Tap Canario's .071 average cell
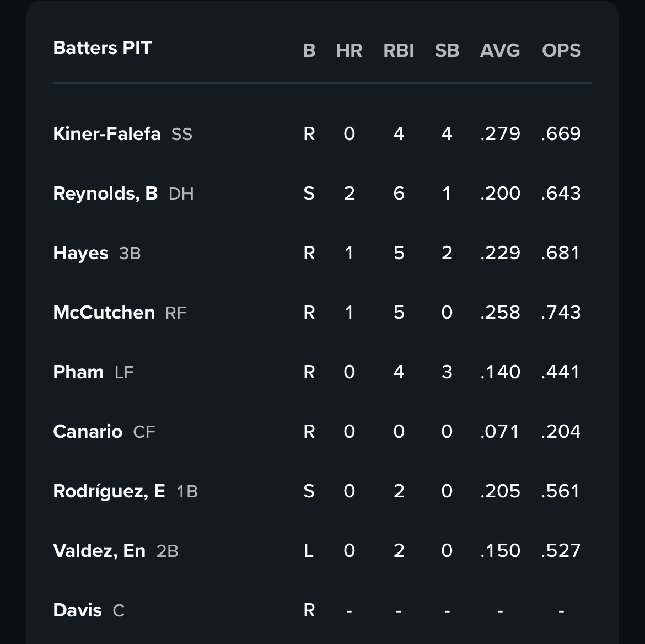Image resolution: width=645 pixels, height=644 pixels. point(500,432)
